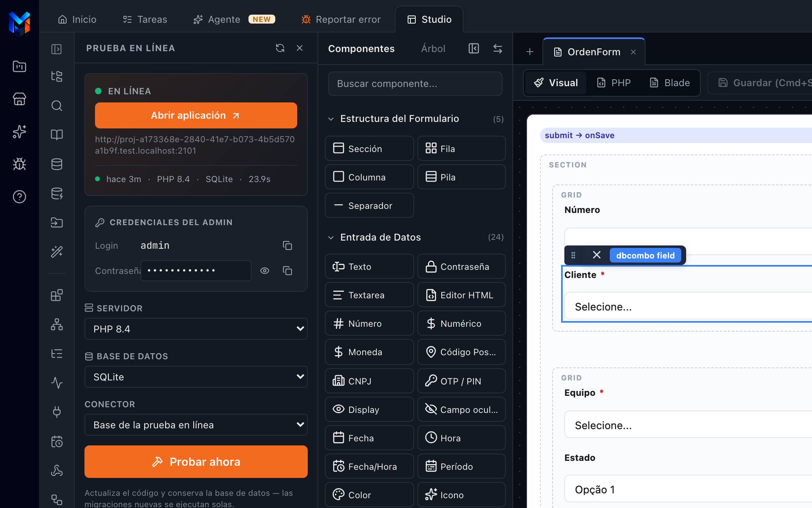Viewport: 812px width, 508px height.
Task: Add the Color picker component
Action: click(369, 495)
